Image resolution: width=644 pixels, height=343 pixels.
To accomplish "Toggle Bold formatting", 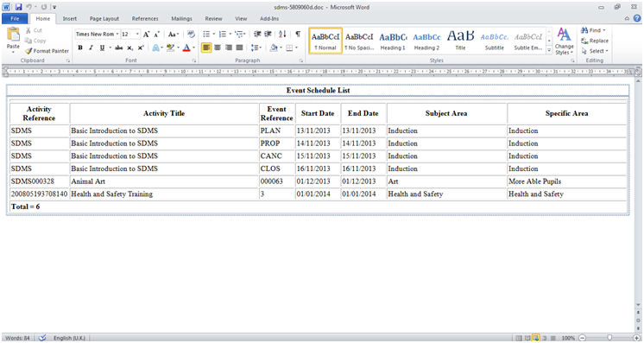I will coord(80,48).
